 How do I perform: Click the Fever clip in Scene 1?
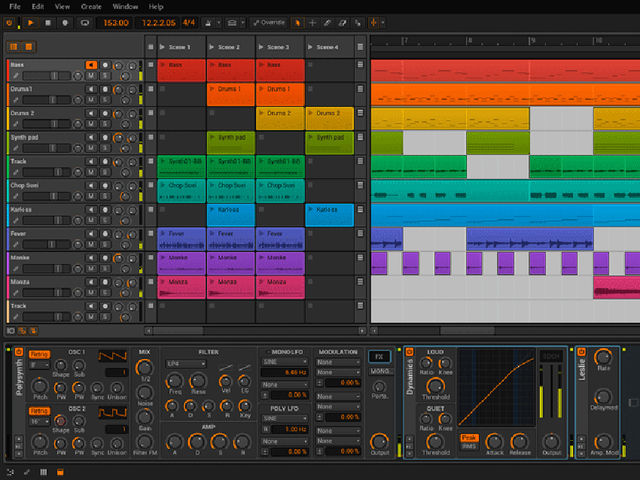pyautogui.click(x=181, y=239)
